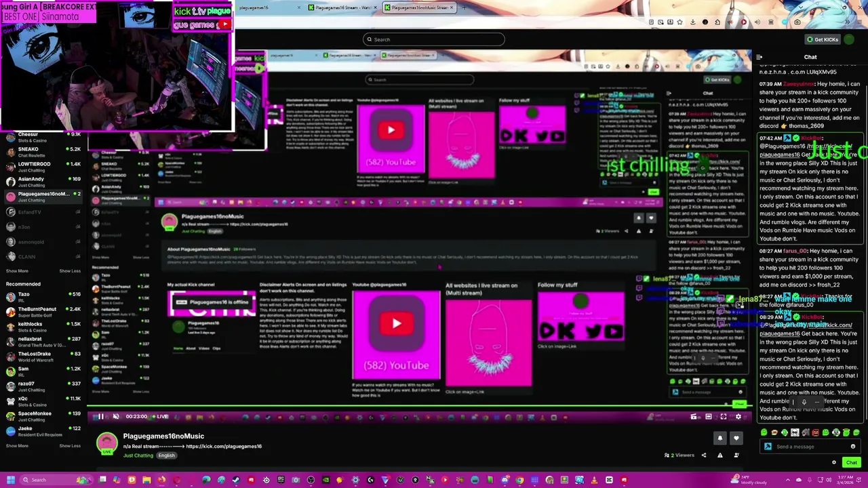Focus the Kick search bar

pyautogui.click(x=434, y=39)
